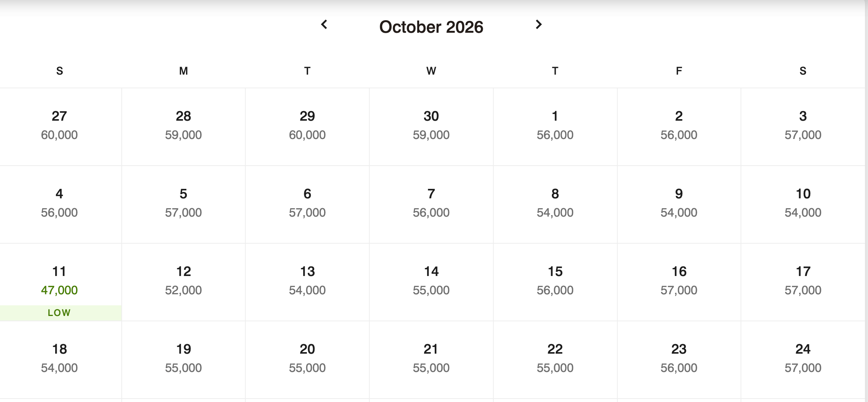Click the LOW price badge

[59, 313]
